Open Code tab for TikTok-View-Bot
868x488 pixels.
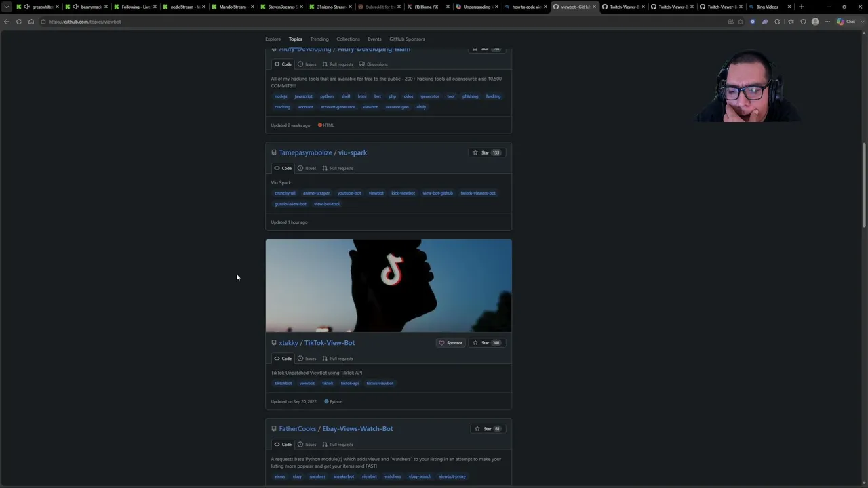click(283, 359)
